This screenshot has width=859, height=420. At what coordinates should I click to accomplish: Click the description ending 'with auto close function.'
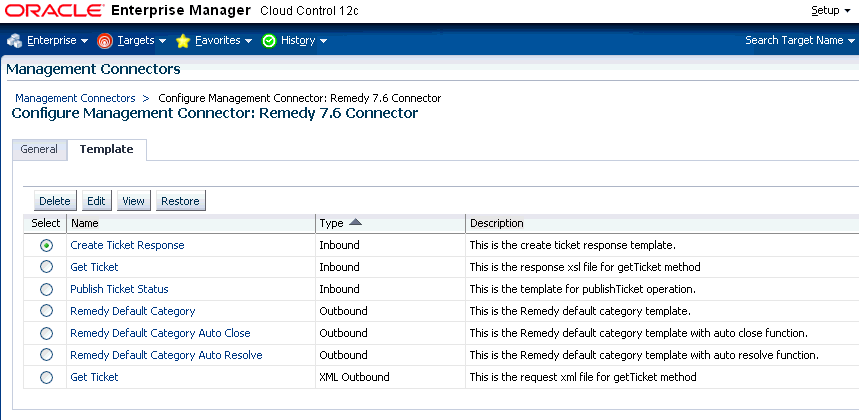639,333
